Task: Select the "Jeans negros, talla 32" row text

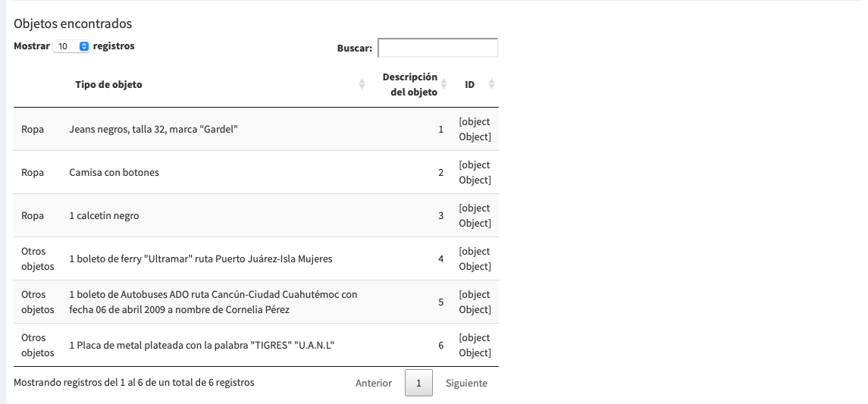Action: coord(153,130)
